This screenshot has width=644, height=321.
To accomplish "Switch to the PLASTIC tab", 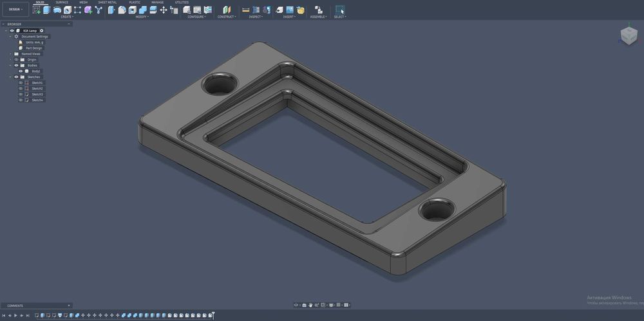I will tap(135, 2).
